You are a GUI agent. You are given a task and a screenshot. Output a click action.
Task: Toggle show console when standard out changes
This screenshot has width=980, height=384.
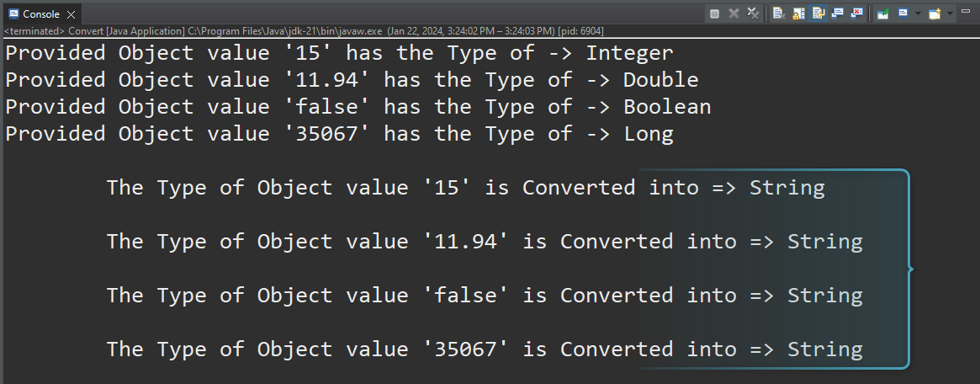pos(837,13)
